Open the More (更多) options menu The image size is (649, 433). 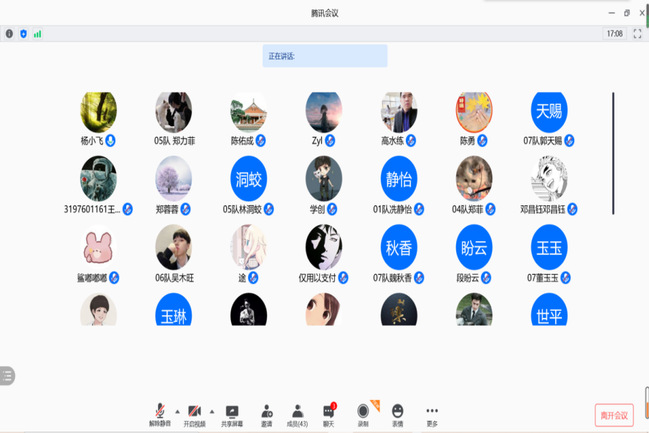[x=432, y=412]
